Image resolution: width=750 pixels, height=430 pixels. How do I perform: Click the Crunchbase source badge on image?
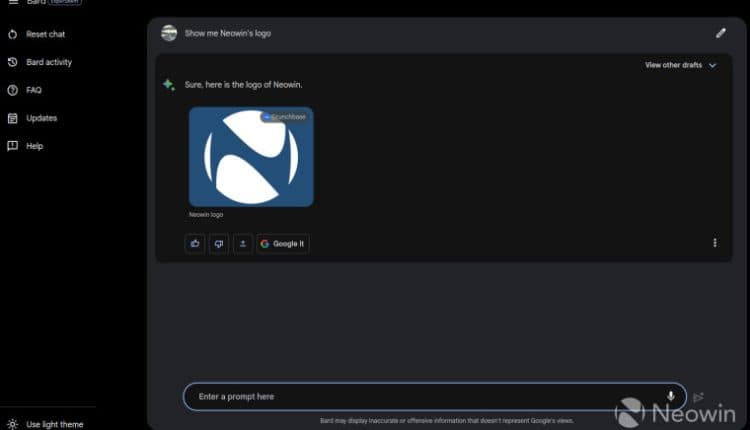[x=285, y=117]
